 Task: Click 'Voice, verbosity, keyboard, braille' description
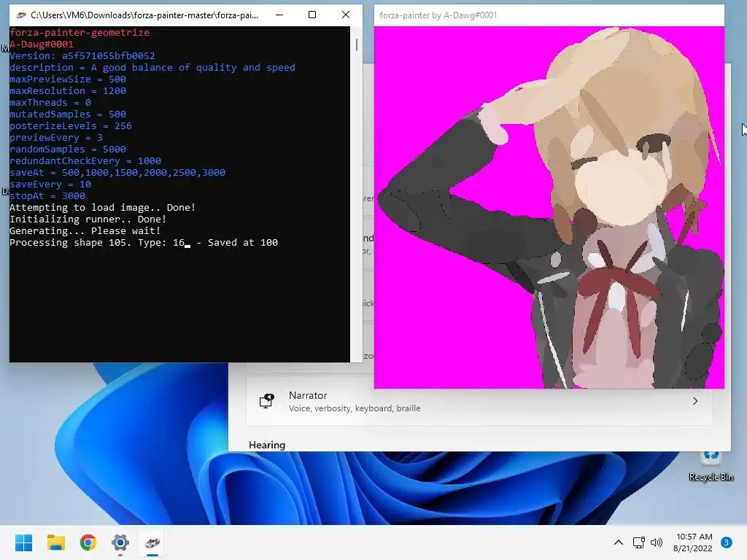coord(355,408)
